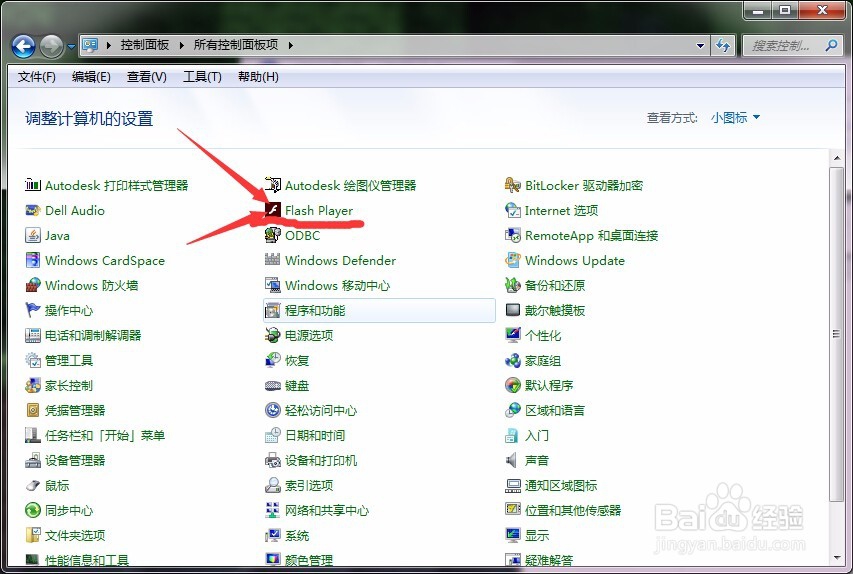Click the 默认程序 icon
Viewport: 853px width, 574px height.
(512, 385)
